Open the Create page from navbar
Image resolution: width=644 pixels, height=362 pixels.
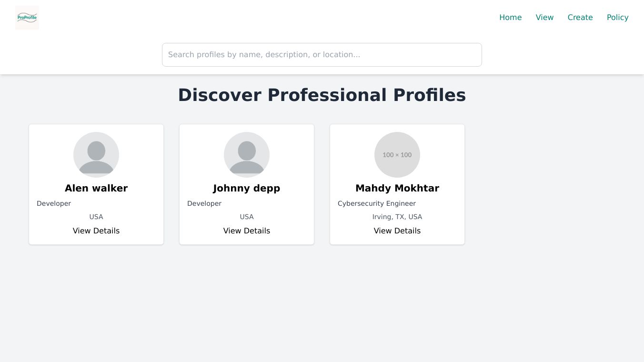580,18
